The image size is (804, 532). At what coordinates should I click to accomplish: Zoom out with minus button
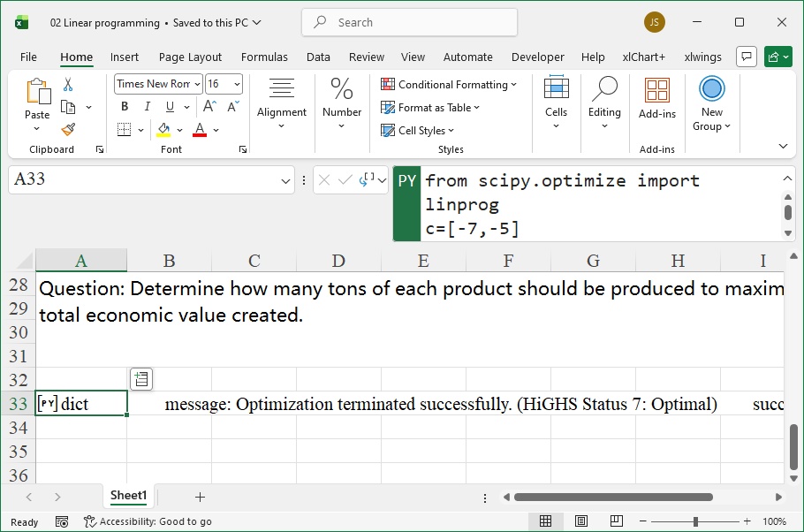(x=643, y=521)
